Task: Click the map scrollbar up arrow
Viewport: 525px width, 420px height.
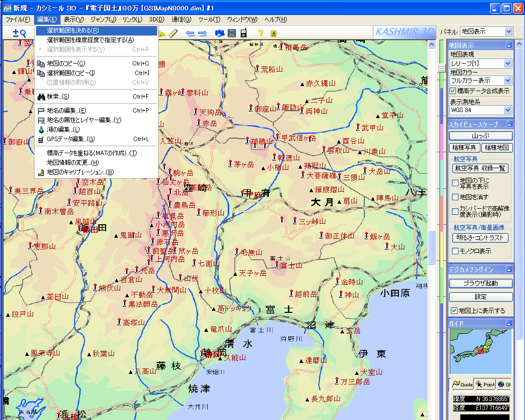Action: point(431,44)
